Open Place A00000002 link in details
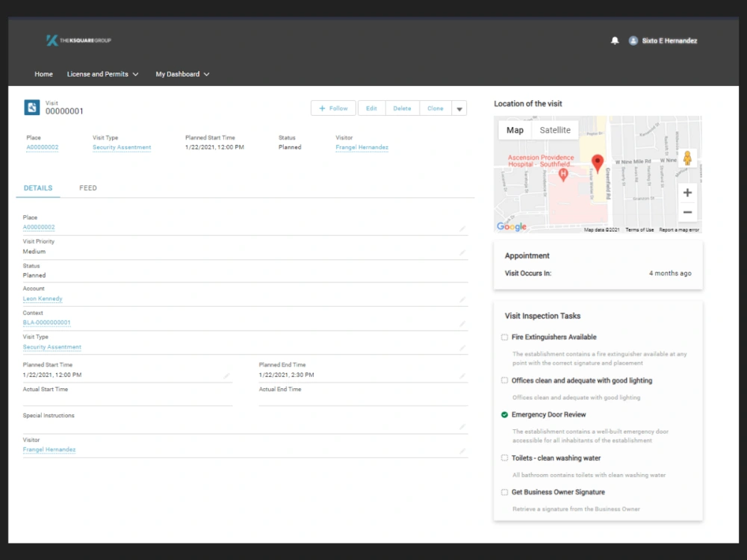This screenshot has width=747, height=560. pos(39,228)
